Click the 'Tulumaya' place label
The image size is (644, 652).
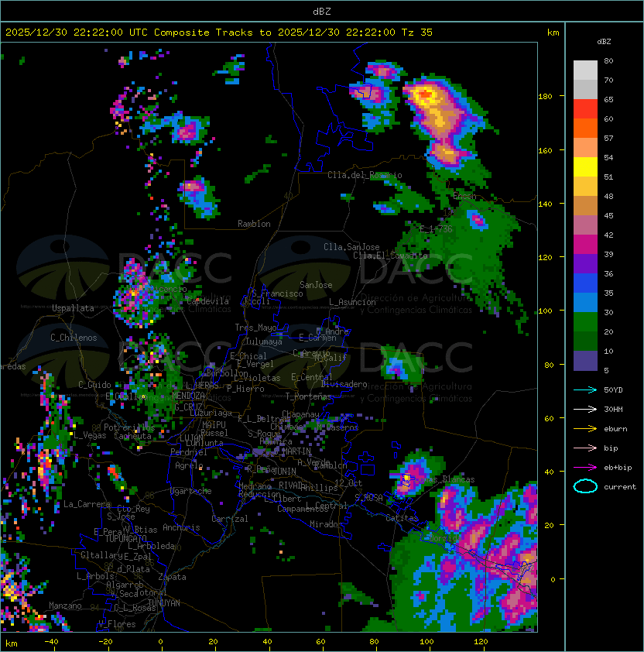(264, 341)
